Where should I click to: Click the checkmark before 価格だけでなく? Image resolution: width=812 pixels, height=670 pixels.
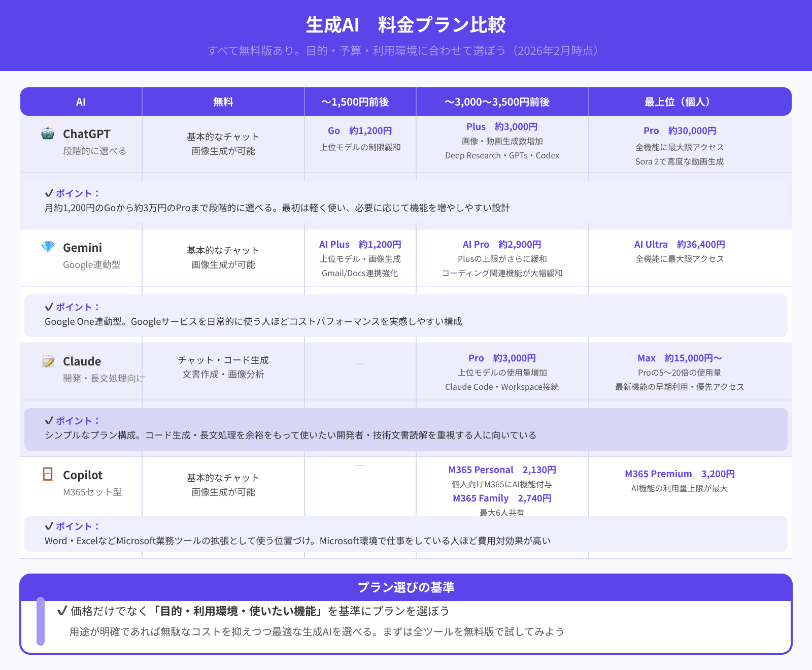pos(62,611)
